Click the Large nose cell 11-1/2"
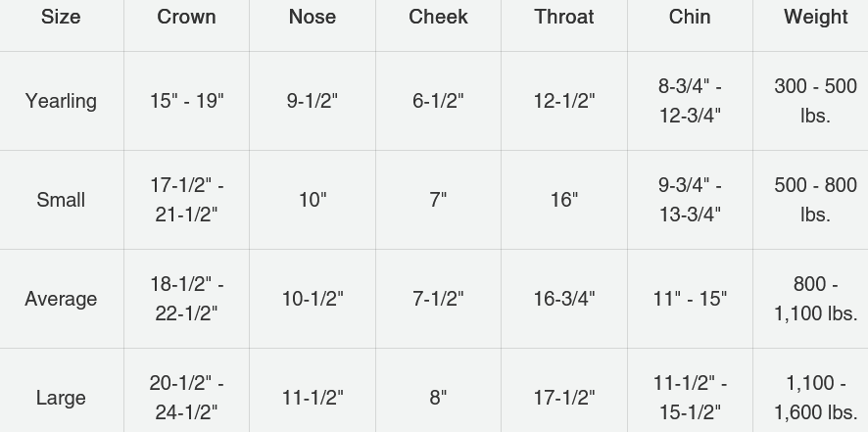Viewport: 868px width, 432px height. 313,398
